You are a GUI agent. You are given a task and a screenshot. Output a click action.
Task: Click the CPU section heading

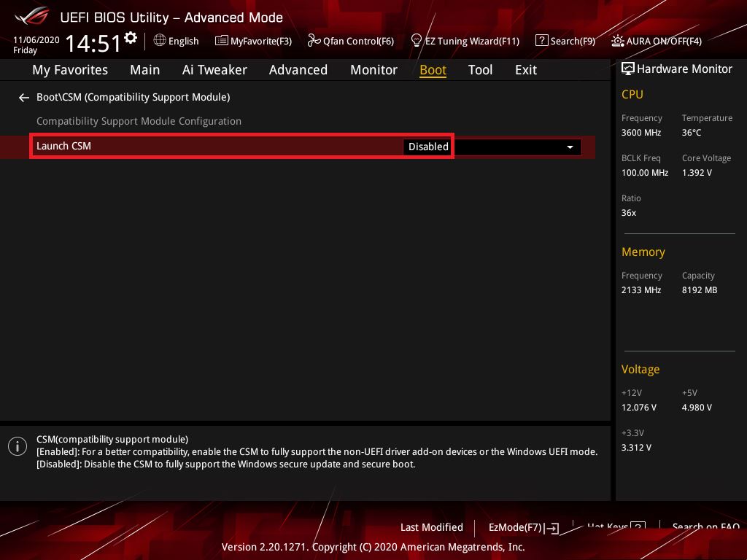point(632,94)
